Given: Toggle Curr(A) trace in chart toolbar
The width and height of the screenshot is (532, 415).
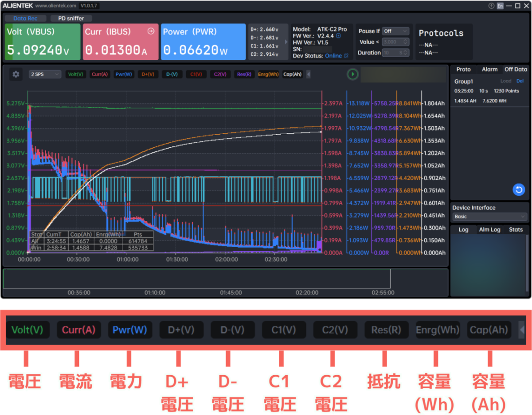Looking at the screenshot, I should [100, 74].
